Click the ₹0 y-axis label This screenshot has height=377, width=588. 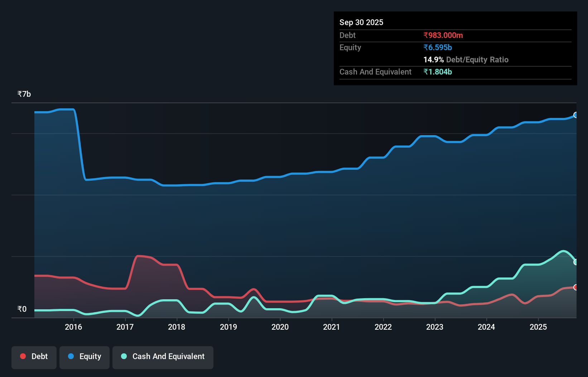(x=22, y=309)
